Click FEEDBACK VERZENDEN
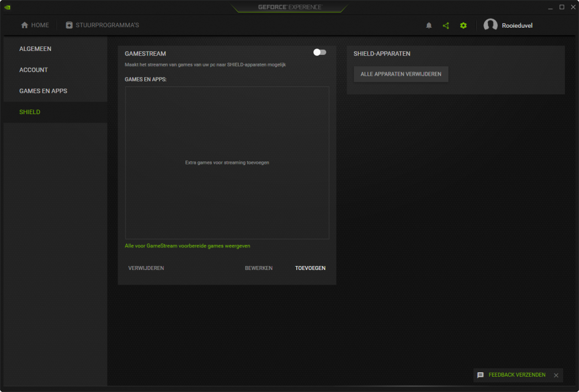The width and height of the screenshot is (579, 392). click(517, 375)
